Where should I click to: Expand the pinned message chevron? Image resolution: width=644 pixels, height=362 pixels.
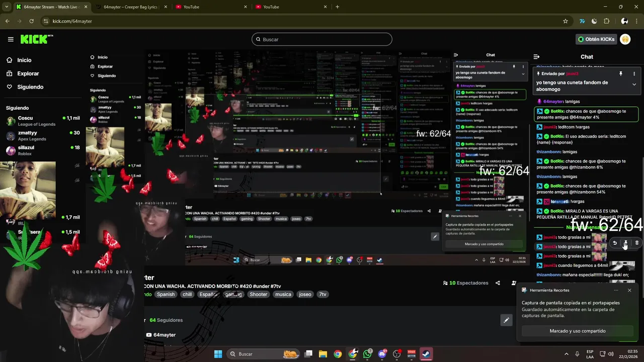pos(634,84)
